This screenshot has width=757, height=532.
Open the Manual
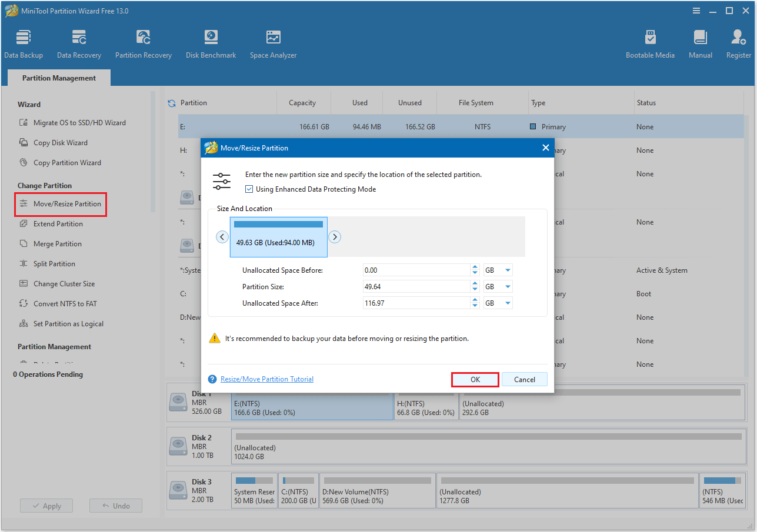click(700, 42)
